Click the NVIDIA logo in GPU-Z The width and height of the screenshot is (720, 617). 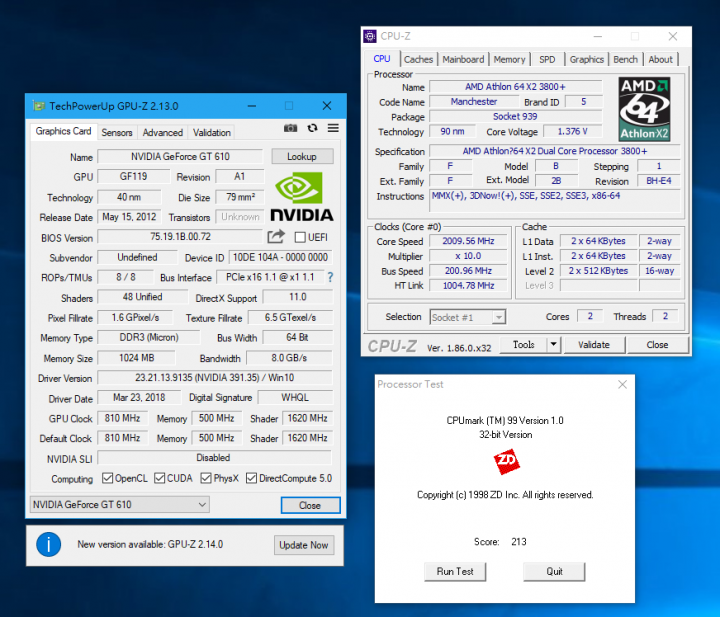(x=302, y=197)
